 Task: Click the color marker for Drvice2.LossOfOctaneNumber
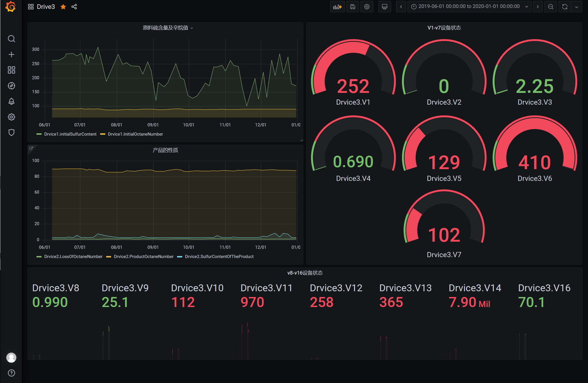39,256
